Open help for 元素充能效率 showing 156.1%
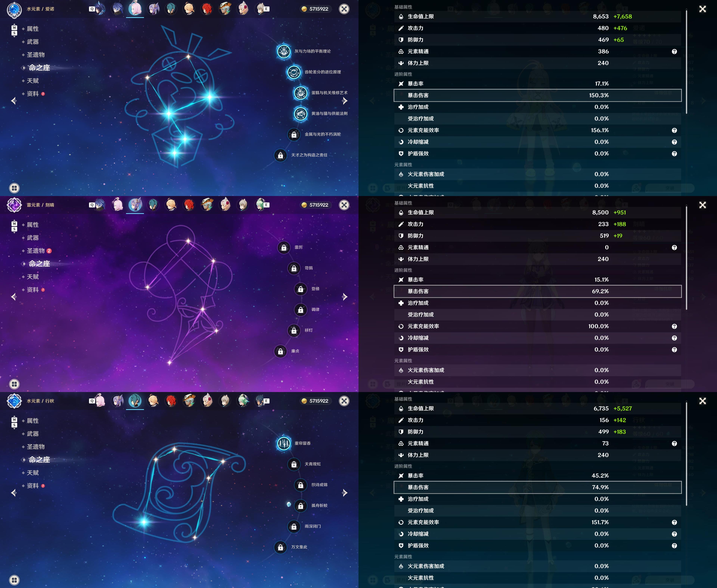 coord(674,130)
